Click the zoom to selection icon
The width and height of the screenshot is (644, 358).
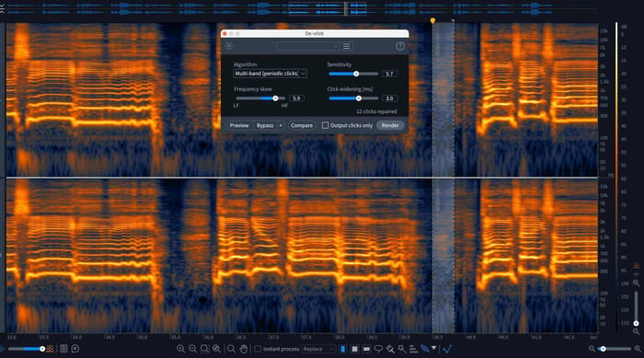click(204, 349)
